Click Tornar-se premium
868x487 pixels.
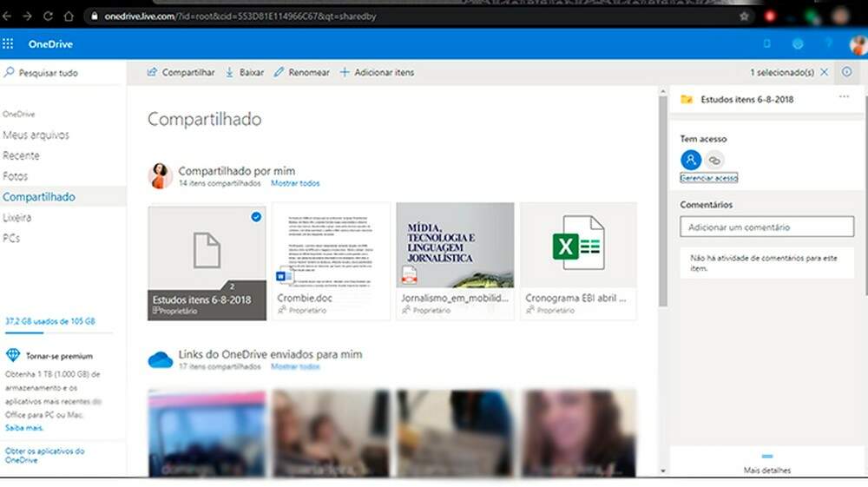[x=59, y=357]
